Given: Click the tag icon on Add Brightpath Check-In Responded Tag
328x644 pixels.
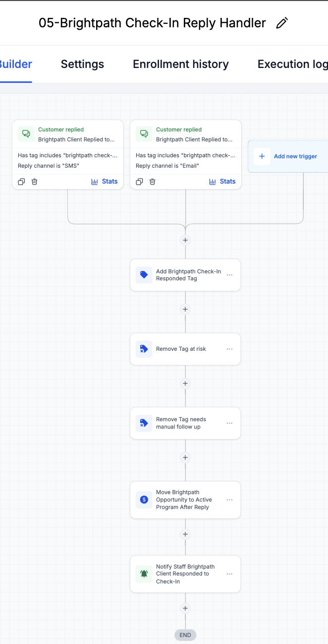Looking at the screenshot, I should click(x=144, y=275).
